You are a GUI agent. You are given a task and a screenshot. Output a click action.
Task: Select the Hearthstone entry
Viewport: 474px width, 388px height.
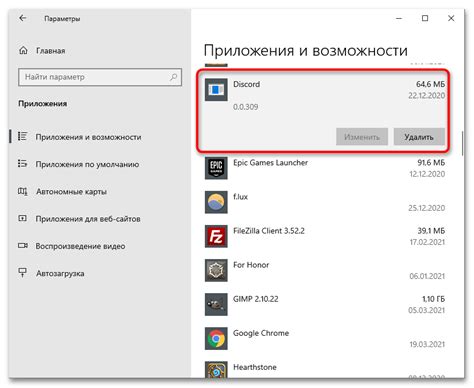[x=255, y=367]
